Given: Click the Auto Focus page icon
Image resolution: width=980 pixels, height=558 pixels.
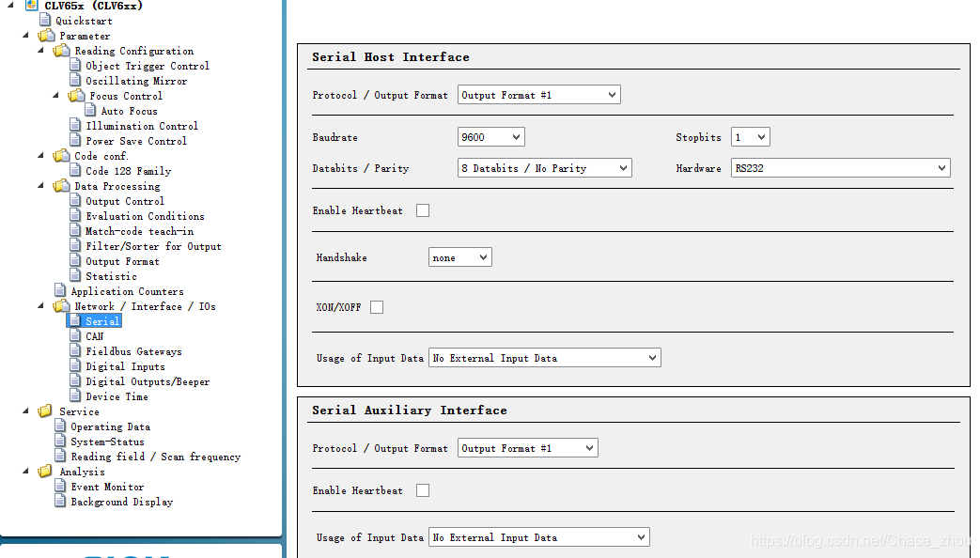Looking at the screenshot, I should 90,110.
